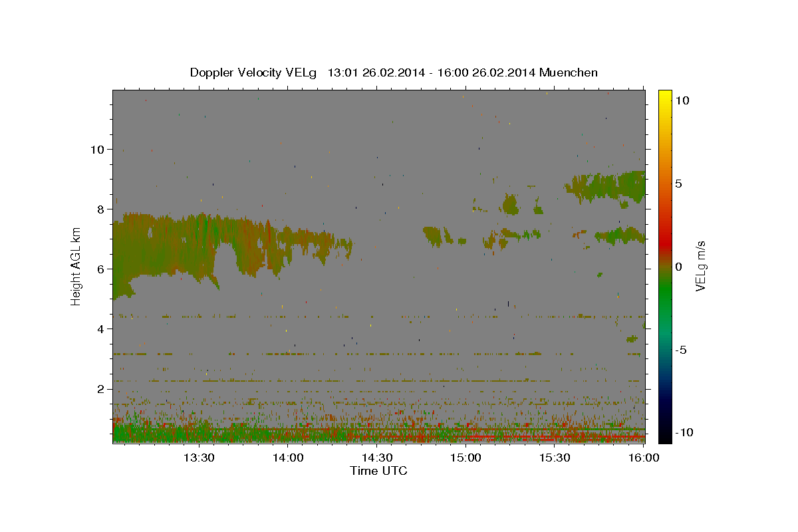Click the "VELg m/s" colorbar label
798x532 pixels.
[x=700, y=266]
